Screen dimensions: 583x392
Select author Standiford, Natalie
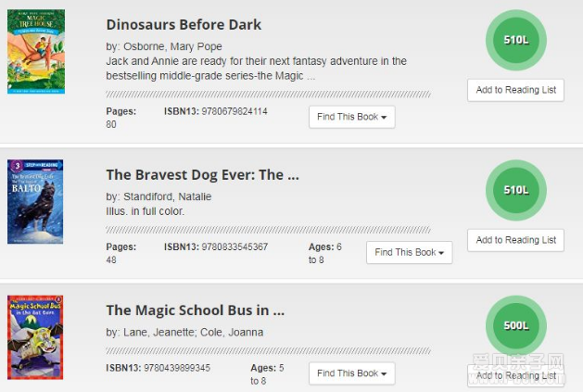point(168,196)
